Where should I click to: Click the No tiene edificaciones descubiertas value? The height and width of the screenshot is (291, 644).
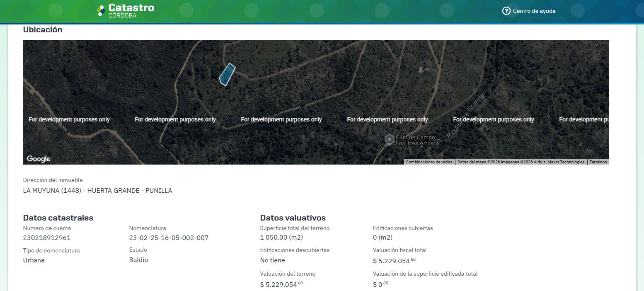(272, 260)
